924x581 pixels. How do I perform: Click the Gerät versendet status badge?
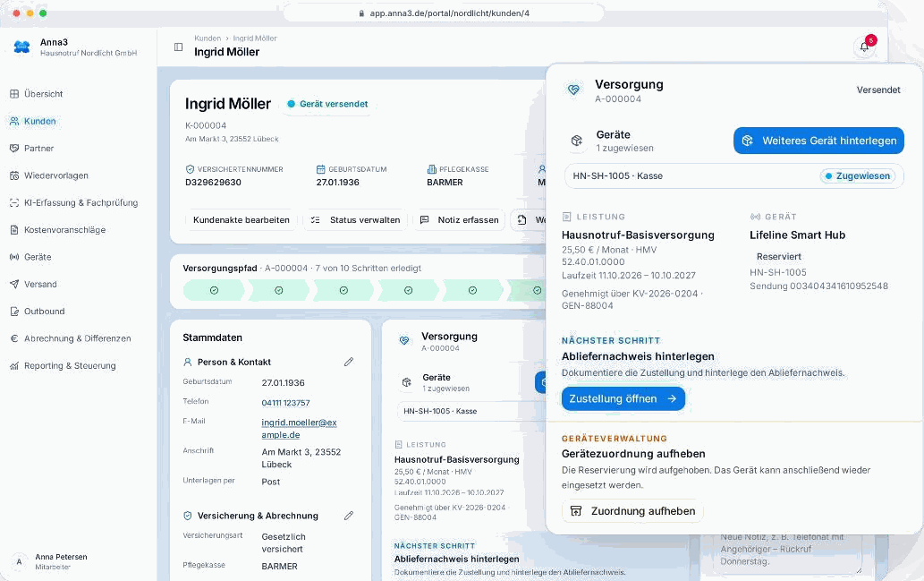[327, 104]
